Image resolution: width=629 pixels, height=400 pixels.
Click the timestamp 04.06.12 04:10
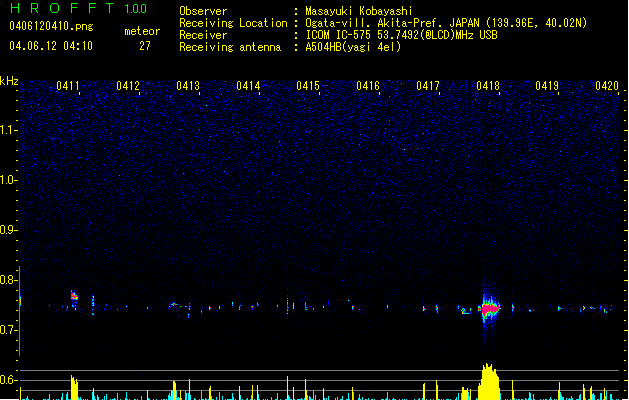coord(51,46)
